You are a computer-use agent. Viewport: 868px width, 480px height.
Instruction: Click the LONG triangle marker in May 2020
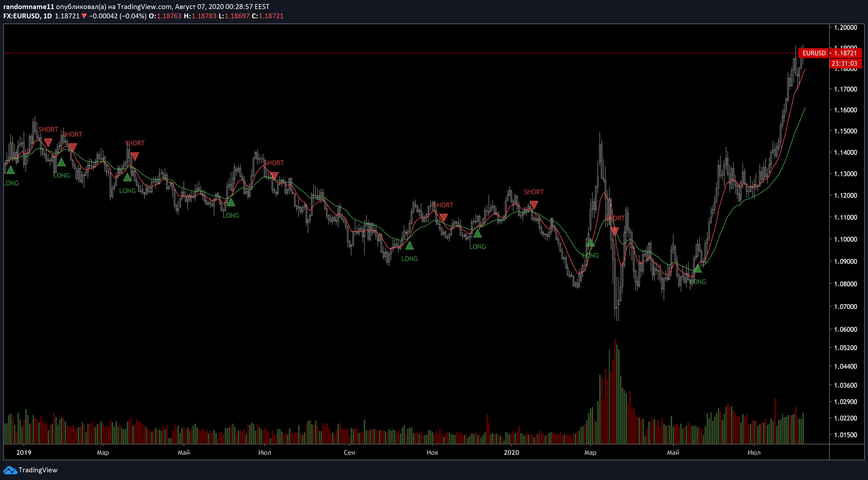click(x=698, y=268)
